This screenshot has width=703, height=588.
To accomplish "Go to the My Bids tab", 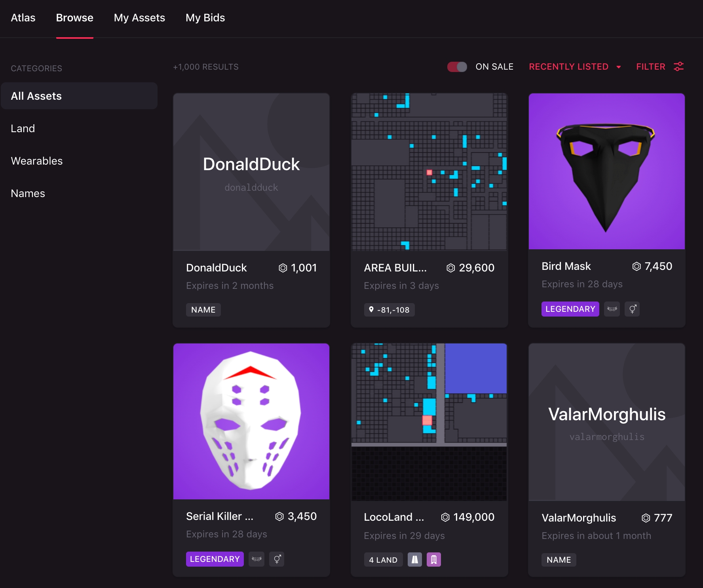I will 205,18.
